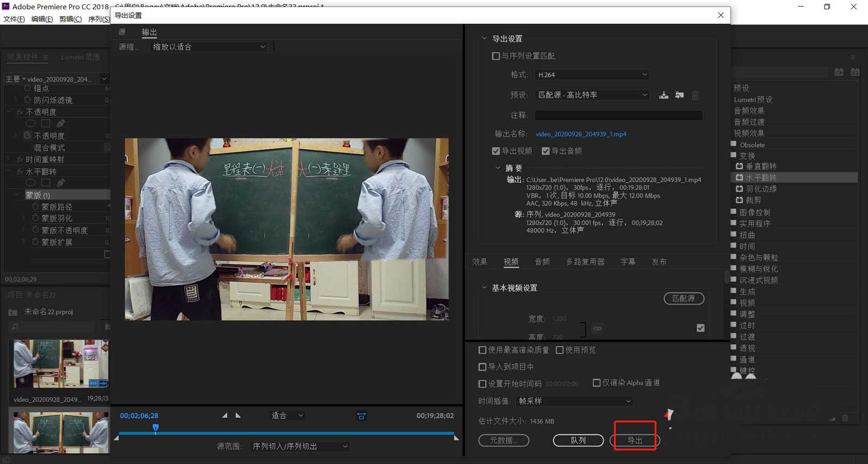This screenshot has height=464, width=868.
Task: Click the blue playhead on the timeline
Action: [x=156, y=428]
